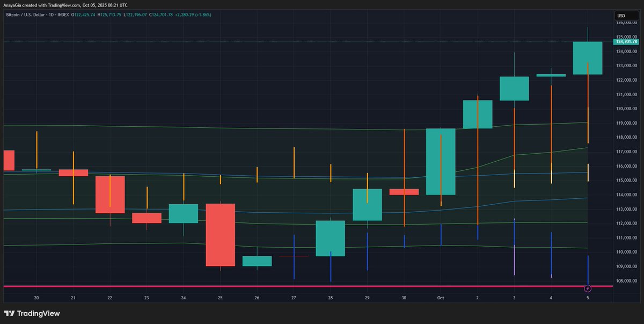Image resolution: width=644 pixels, height=324 pixels.
Task: Open the currency selector via the USD button
Action: (x=626, y=15)
